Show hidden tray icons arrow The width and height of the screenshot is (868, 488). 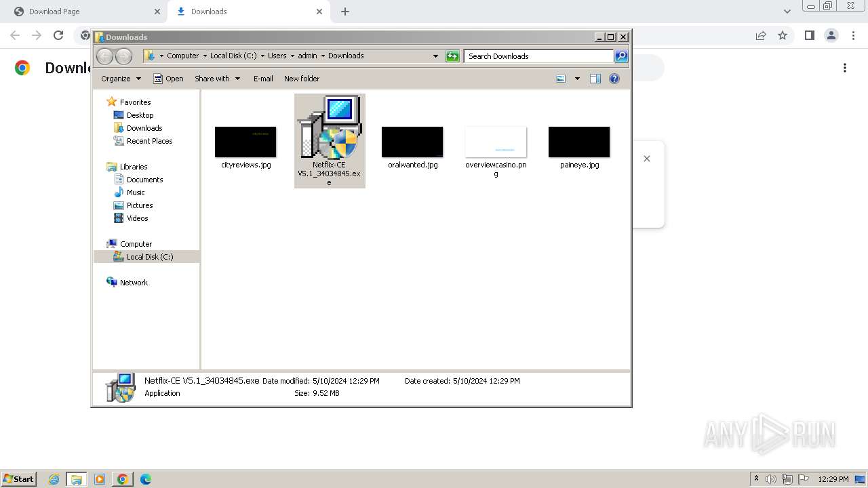pyautogui.click(x=756, y=479)
